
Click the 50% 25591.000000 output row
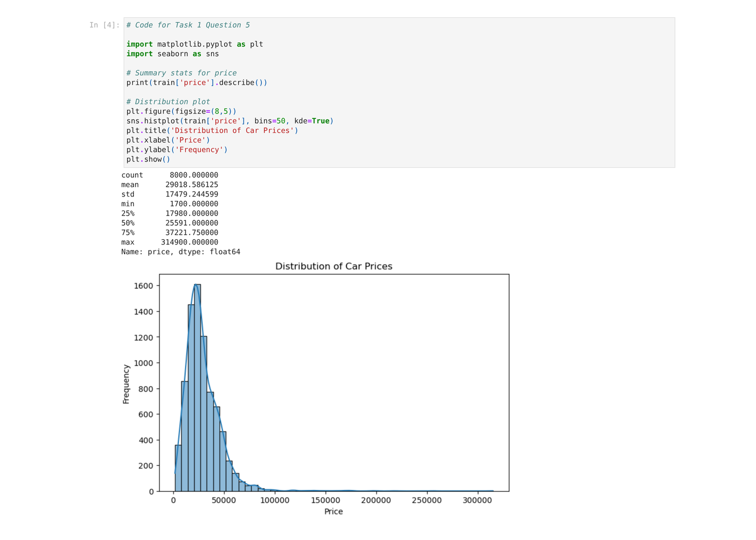coord(170,223)
